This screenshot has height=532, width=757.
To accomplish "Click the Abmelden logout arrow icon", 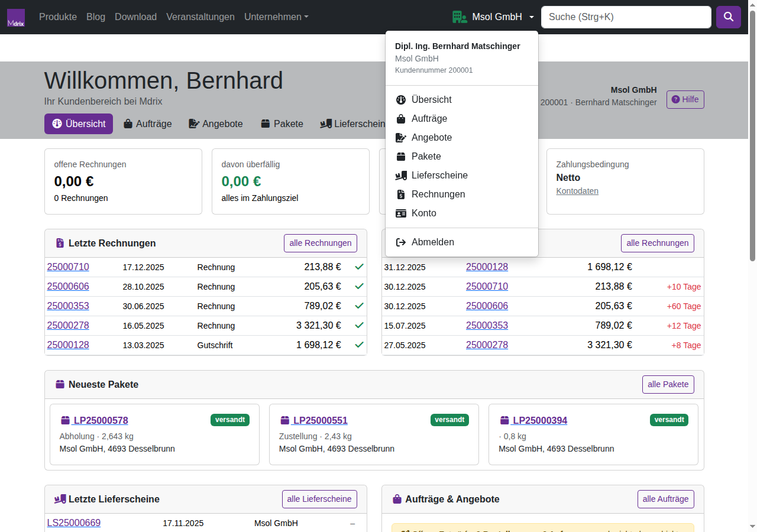I will pos(401,242).
